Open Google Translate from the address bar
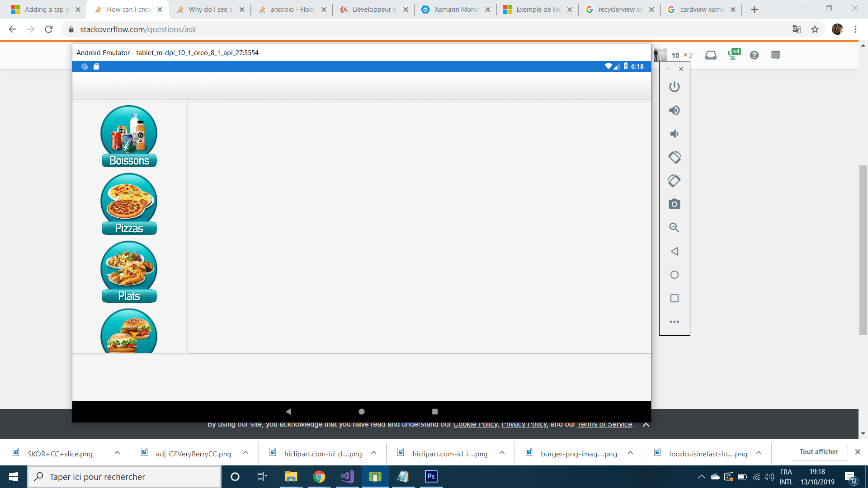Screen dimensions: 868x488 coord(797,29)
